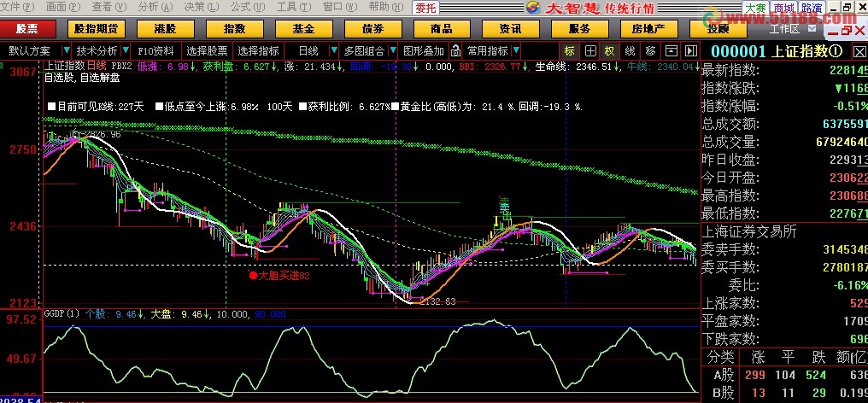Viewport: 868px width, 403px height.
Task: Open the 公式 menu
Action: [248, 7]
